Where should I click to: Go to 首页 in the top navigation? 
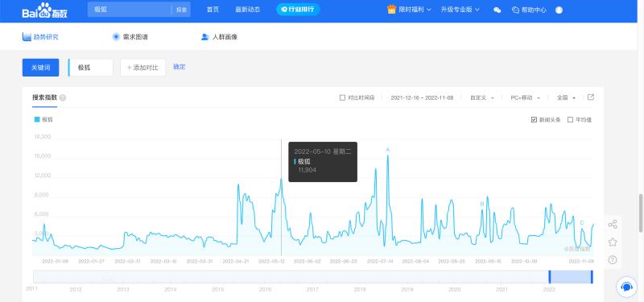pyautogui.click(x=213, y=10)
